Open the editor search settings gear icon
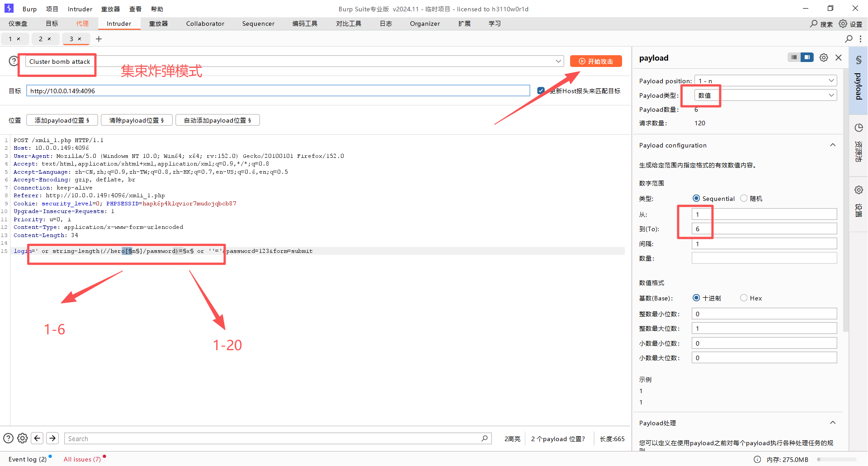The image size is (868, 466). point(23,438)
